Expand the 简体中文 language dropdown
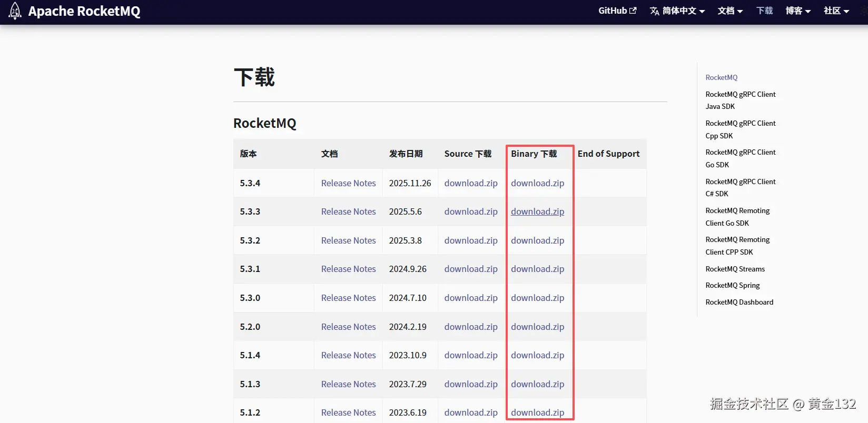 [x=677, y=11]
